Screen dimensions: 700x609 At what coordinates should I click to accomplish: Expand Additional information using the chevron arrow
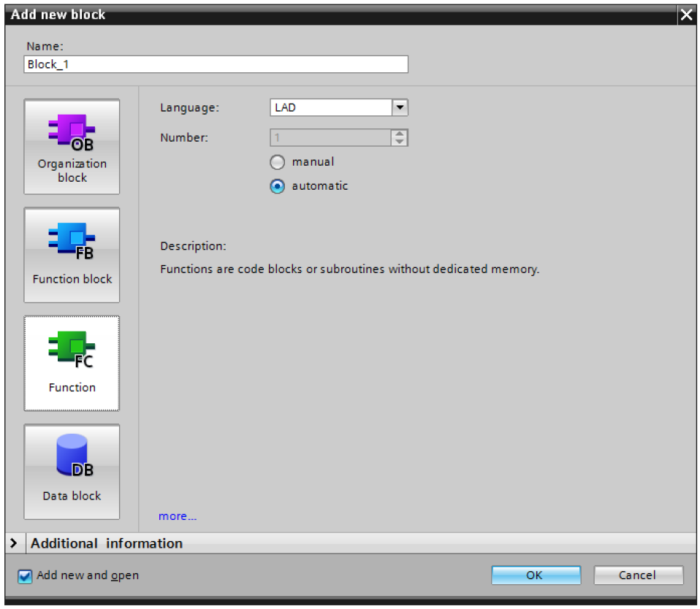14,543
